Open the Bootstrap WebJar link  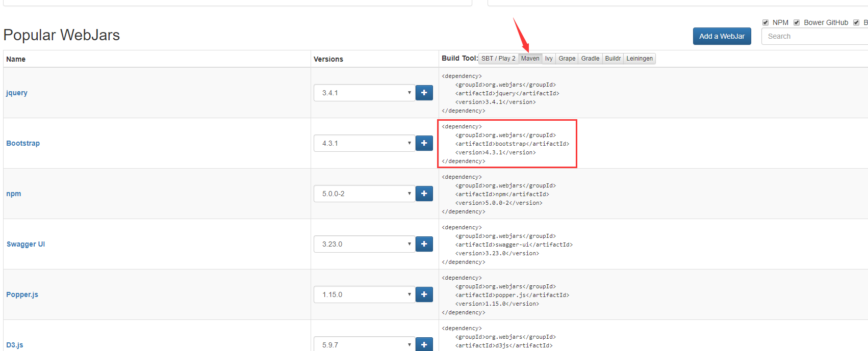pyautogui.click(x=23, y=143)
